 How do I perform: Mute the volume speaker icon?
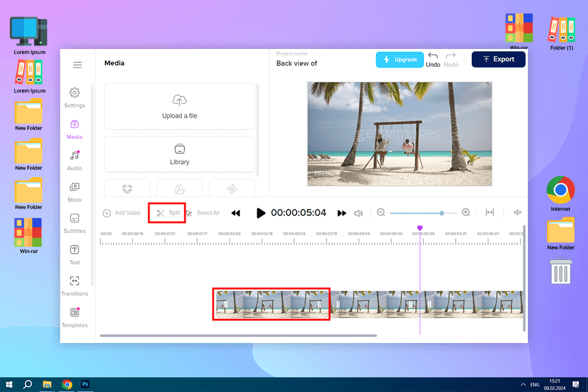[358, 213]
